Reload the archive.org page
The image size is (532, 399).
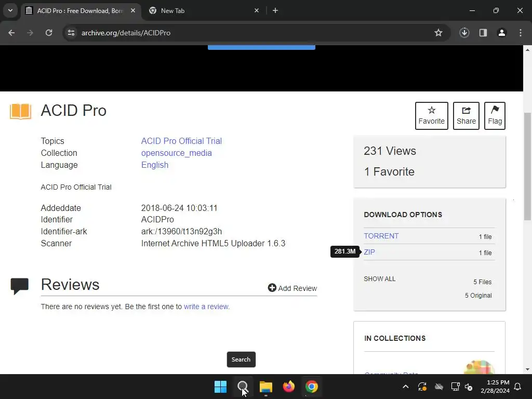[x=49, y=33]
